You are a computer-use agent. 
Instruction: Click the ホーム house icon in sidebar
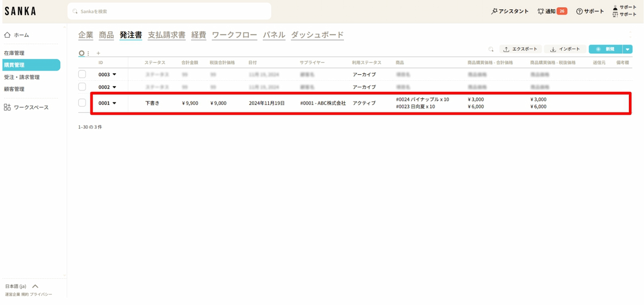(7, 35)
